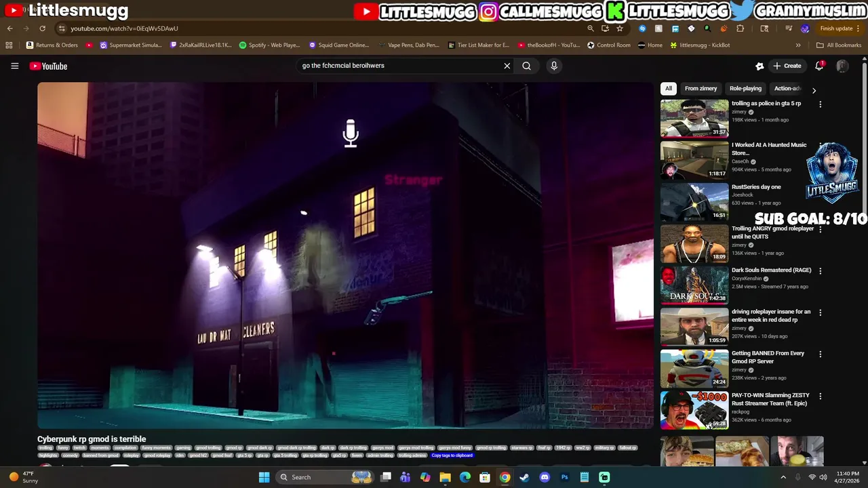Select the Action-adv chip
868x488 pixels.
[787, 88]
